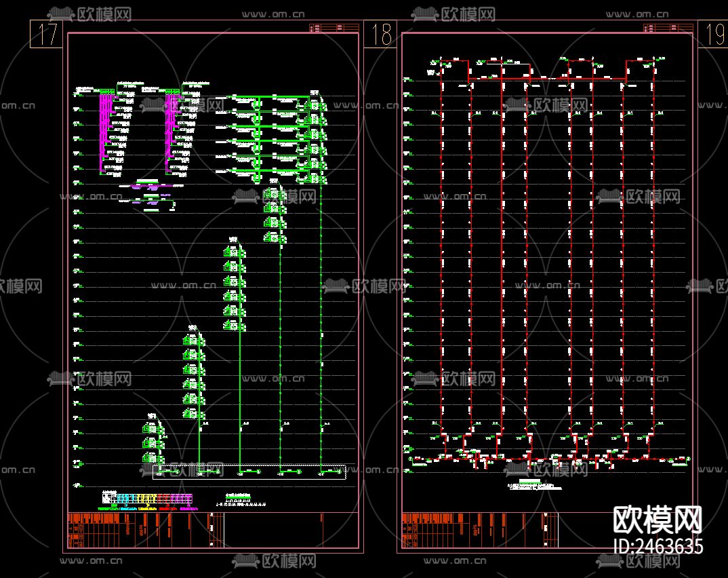
Task: Click the sheet number 17 label box
Action: coord(46,34)
